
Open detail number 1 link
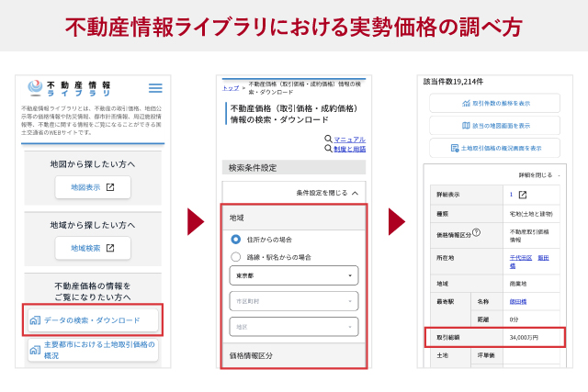point(511,194)
